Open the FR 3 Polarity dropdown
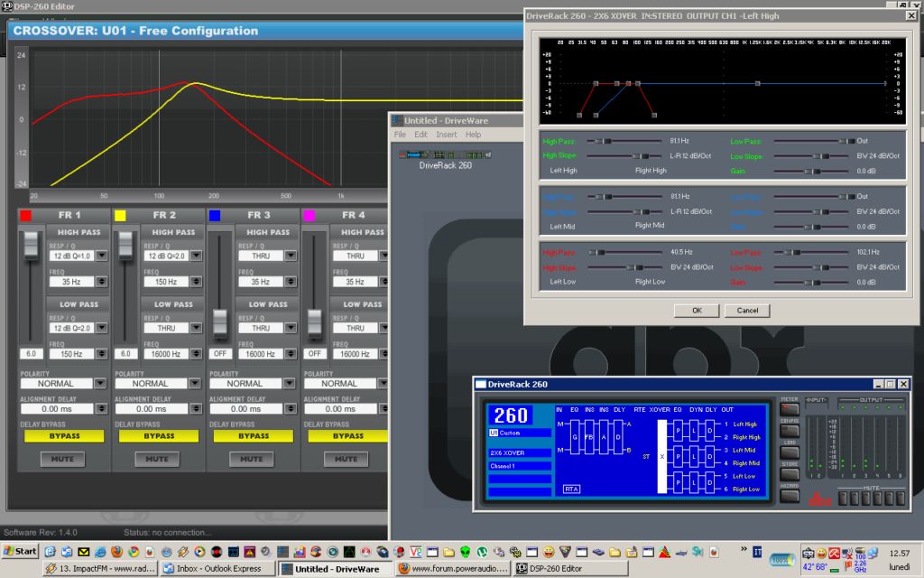The width and height of the screenshot is (924, 578). coord(289,383)
